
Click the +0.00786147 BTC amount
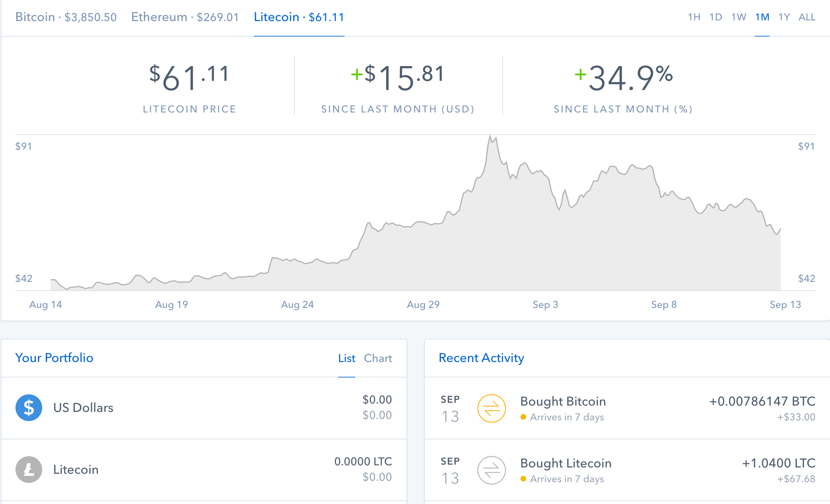tap(762, 401)
